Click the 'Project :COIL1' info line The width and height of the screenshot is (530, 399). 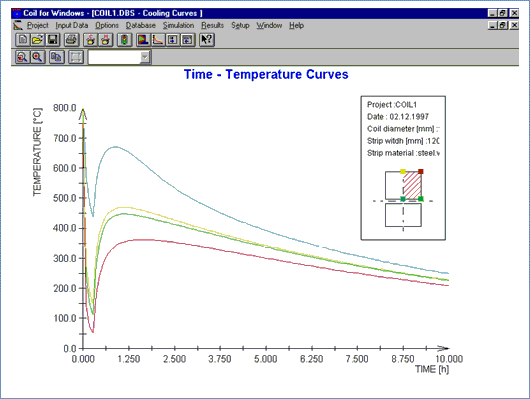pyautogui.click(x=392, y=104)
